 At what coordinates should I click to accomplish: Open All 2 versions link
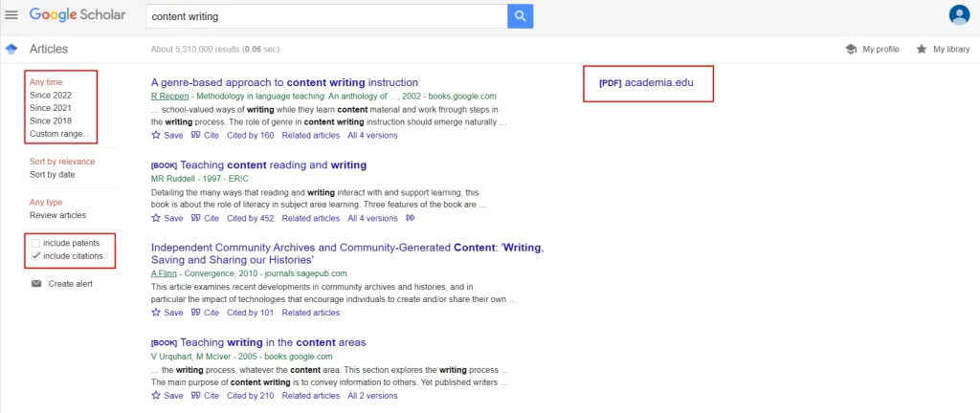coord(372,396)
